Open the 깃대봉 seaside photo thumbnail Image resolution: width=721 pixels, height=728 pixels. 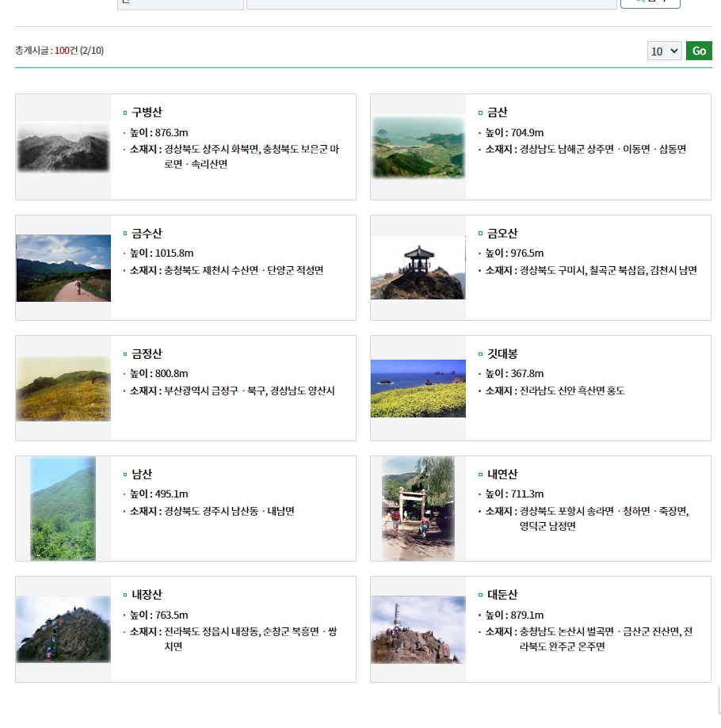(x=418, y=389)
